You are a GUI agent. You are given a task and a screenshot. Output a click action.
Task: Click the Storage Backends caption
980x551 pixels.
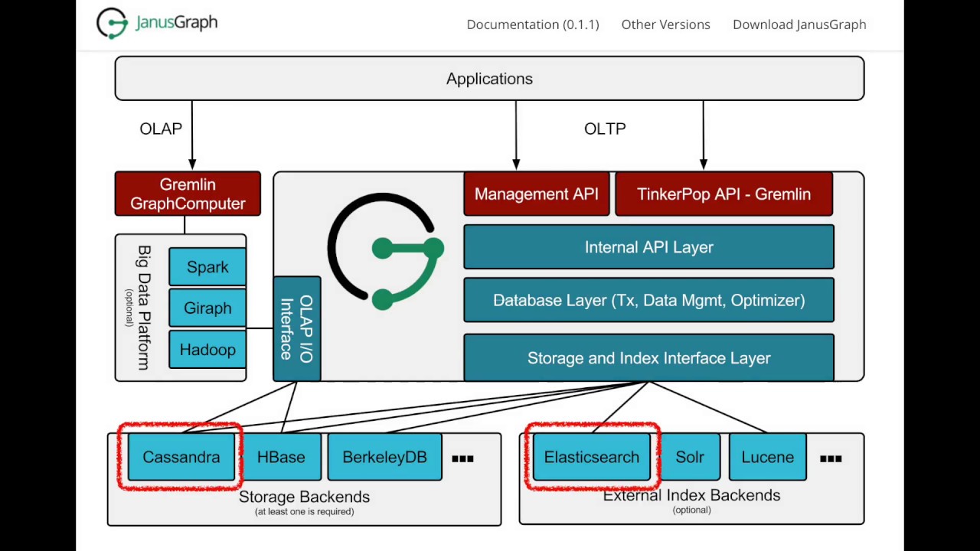point(304,497)
